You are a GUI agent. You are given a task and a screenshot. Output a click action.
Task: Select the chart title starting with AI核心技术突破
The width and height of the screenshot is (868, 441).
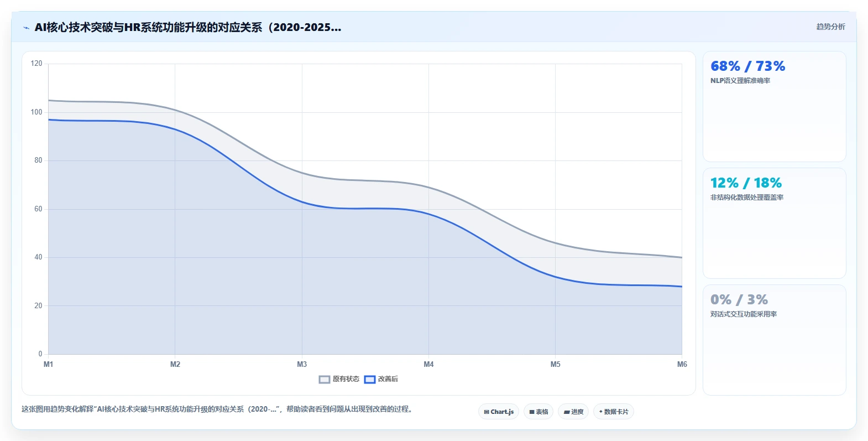click(x=188, y=27)
